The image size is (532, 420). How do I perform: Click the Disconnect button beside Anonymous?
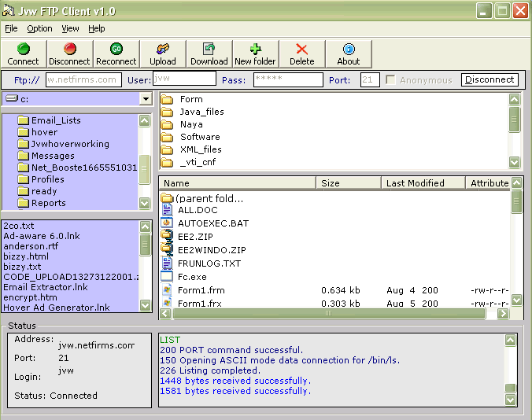click(490, 79)
